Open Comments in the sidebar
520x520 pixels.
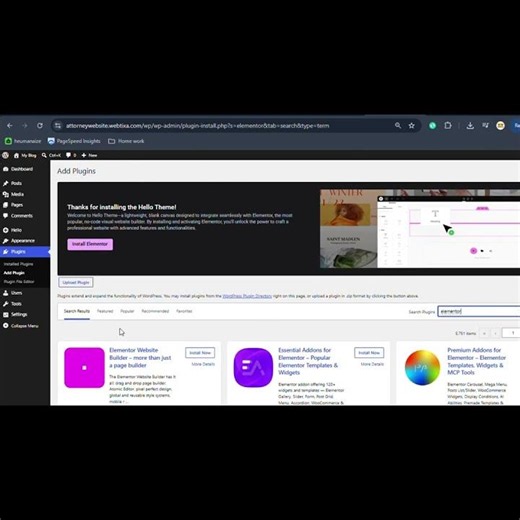coord(18,216)
